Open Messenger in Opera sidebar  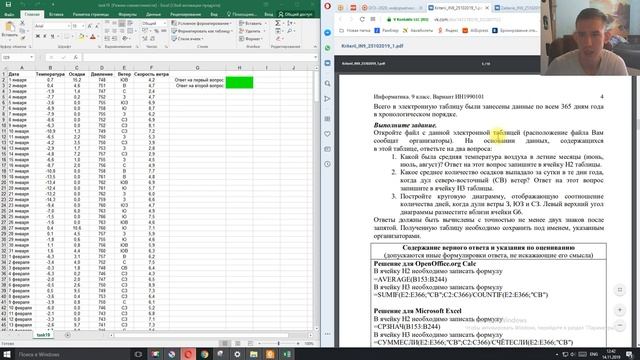tap(328, 33)
